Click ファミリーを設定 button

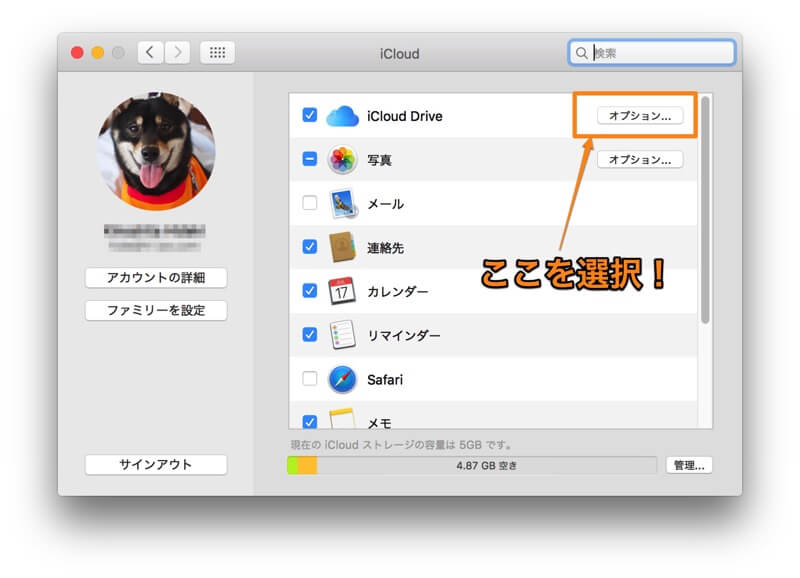click(156, 310)
